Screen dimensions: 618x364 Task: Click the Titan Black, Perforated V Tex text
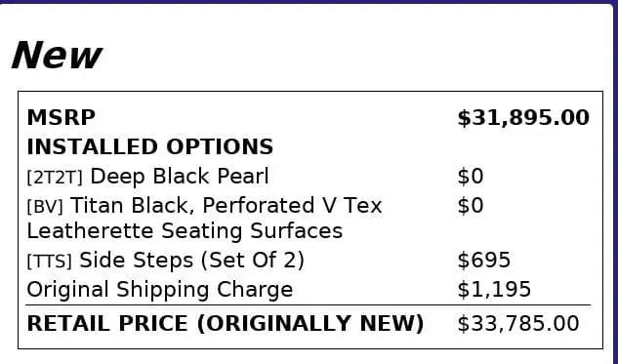click(227, 206)
